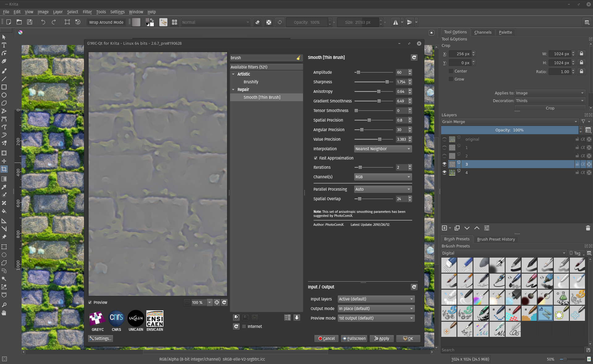The height and width of the screenshot is (364, 593).
Task: Open the Interpolation dropdown
Action: (x=383, y=149)
